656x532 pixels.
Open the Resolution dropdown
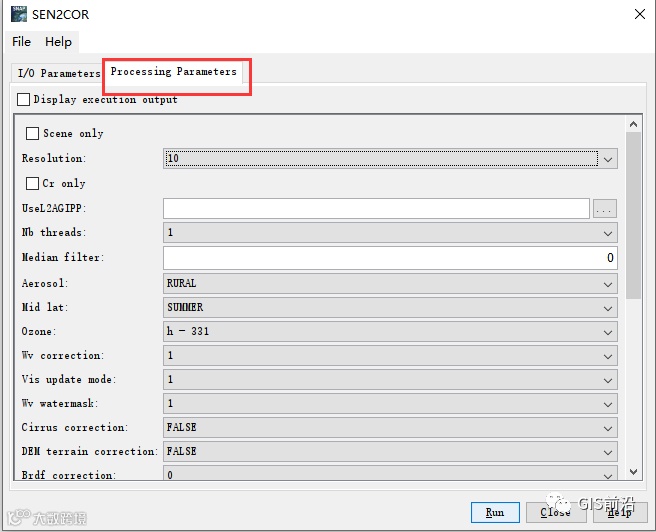click(390, 159)
